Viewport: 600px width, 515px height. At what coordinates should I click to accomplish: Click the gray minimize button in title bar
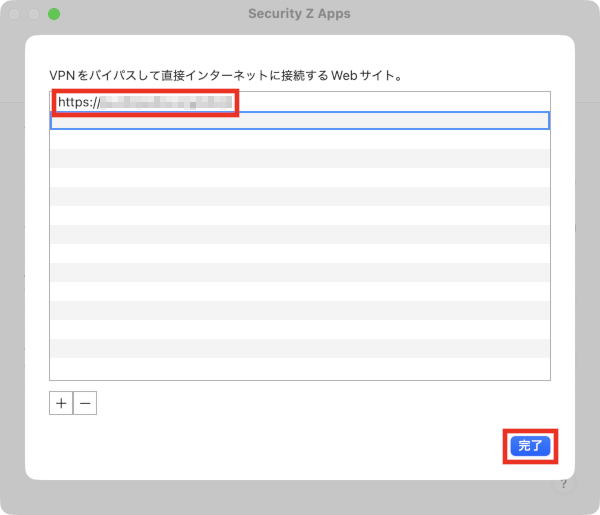(x=35, y=14)
